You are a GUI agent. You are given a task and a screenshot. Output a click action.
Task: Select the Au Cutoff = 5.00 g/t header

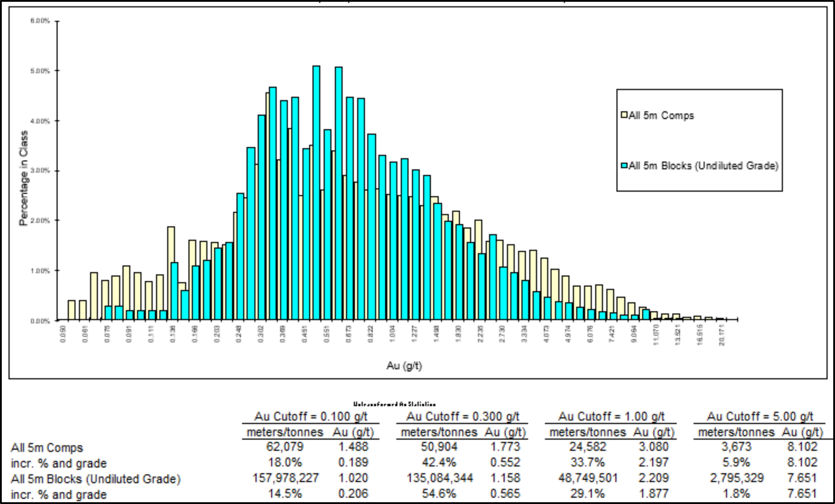coord(760,417)
